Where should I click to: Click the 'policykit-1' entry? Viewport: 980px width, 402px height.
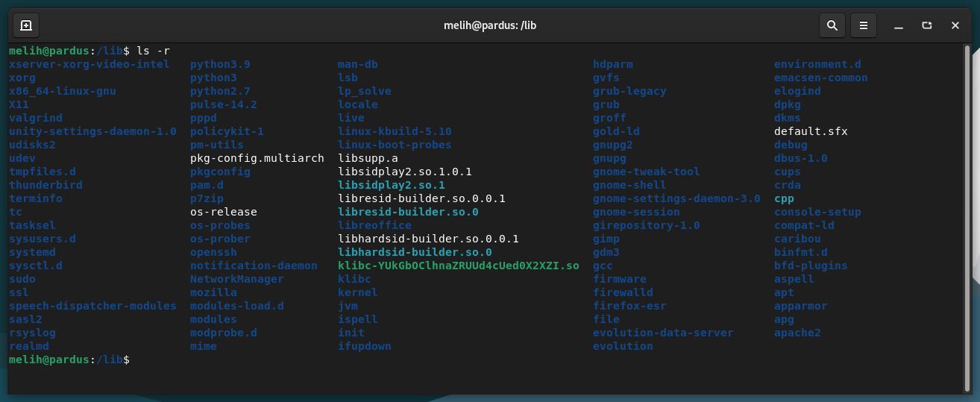[227, 131]
